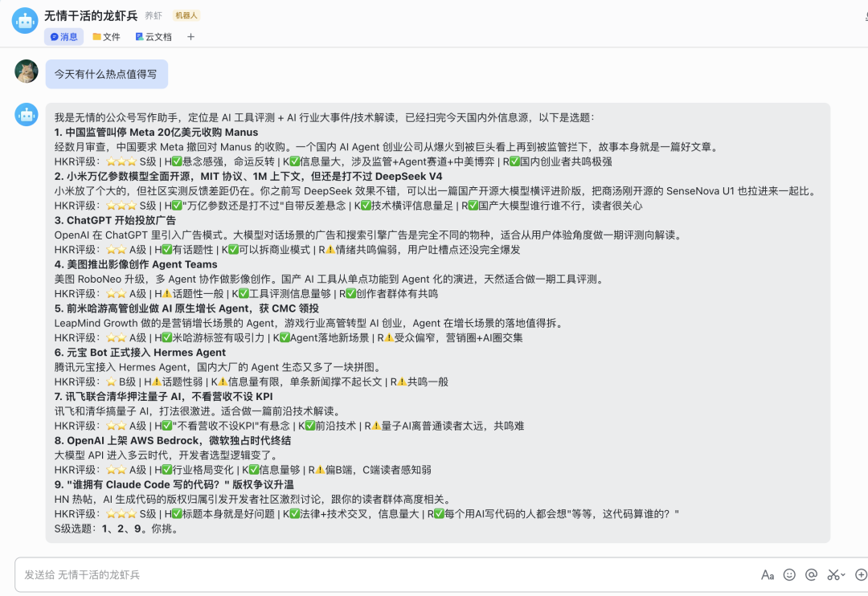Viewport: 868px width, 596px height.
Task: Click heading 7. 讯飞联合清华押注量子 AI
Action: pos(163,396)
